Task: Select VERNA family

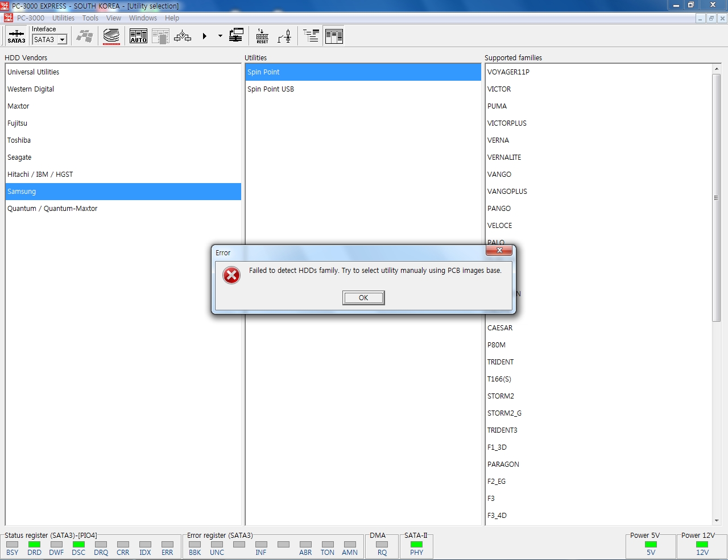Action: pyautogui.click(x=598, y=140)
